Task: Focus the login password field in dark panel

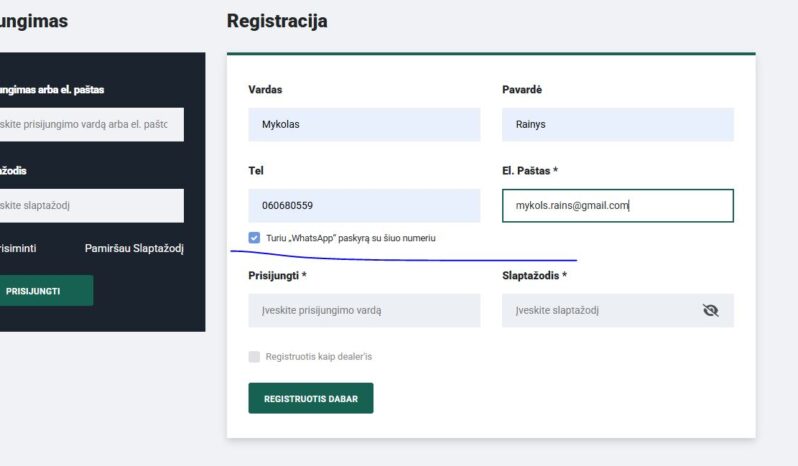Action: (x=90, y=206)
